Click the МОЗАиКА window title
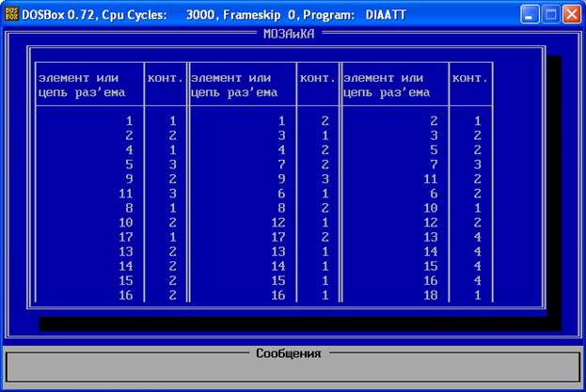Viewport: 586px width, 392px height. pos(290,34)
